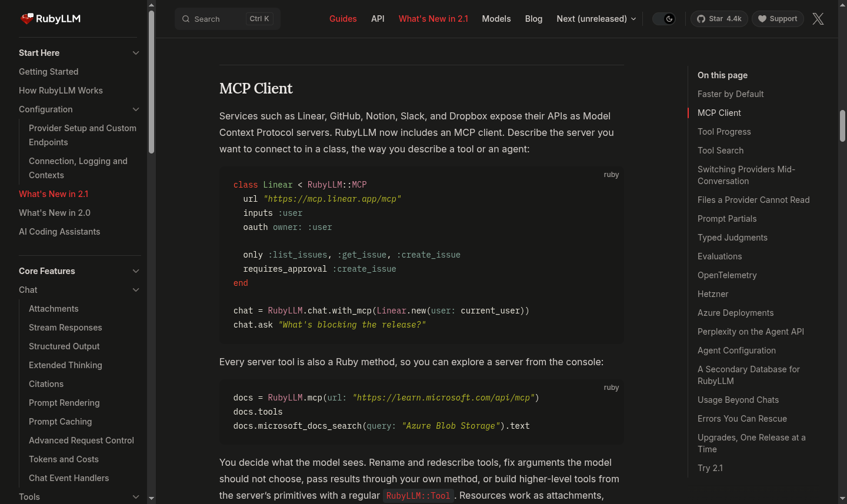Open Extended Thinking page
The width and height of the screenshot is (847, 504).
(65, 365)
